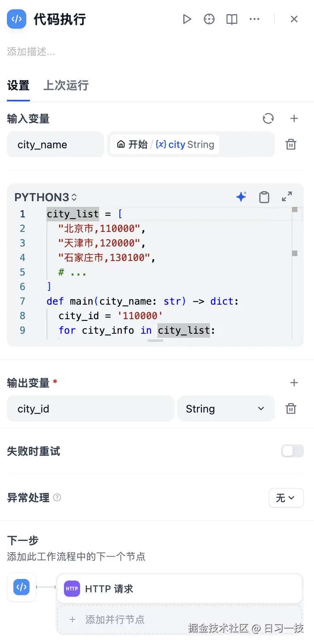Close the code execution panel
Screen dimensions: 314x644
pos(294,19)
